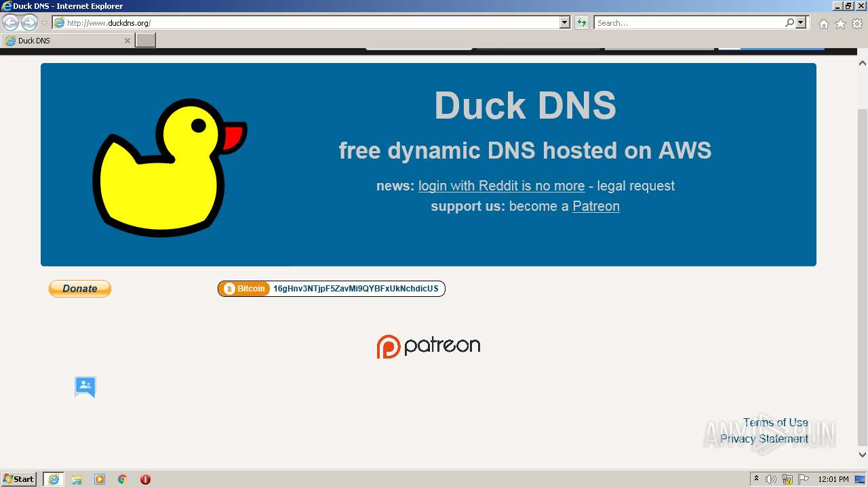
Task: Open the network tray icon
Action: click(787, 479)
